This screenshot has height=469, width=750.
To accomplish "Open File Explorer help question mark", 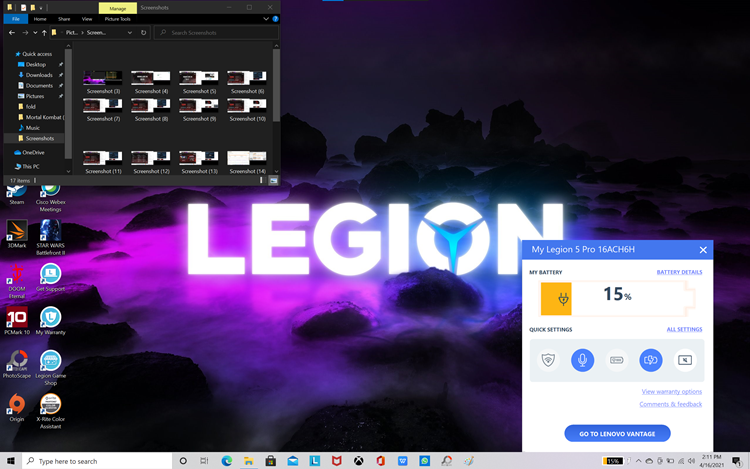I will pyautogui.click(x=275, y=19).
